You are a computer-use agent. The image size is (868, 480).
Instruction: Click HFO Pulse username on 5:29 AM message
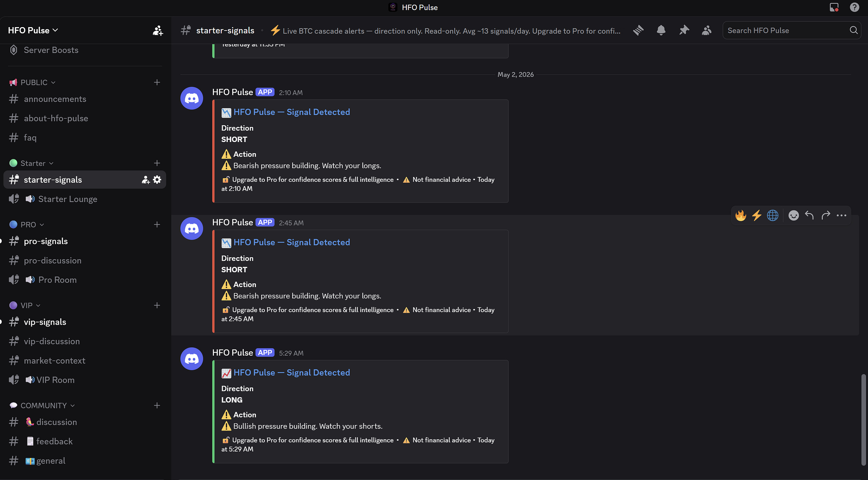[233, 353]
